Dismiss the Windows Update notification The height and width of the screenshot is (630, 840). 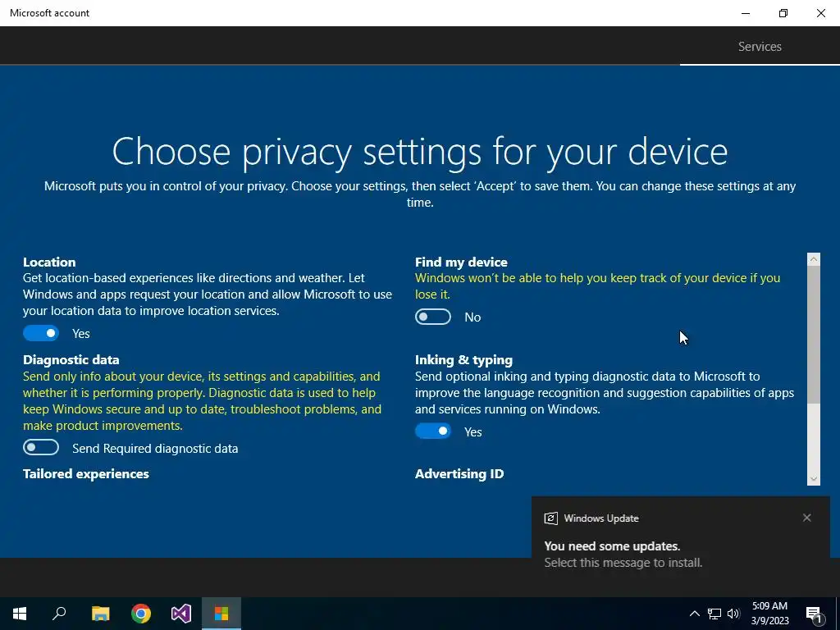[807, 518]
